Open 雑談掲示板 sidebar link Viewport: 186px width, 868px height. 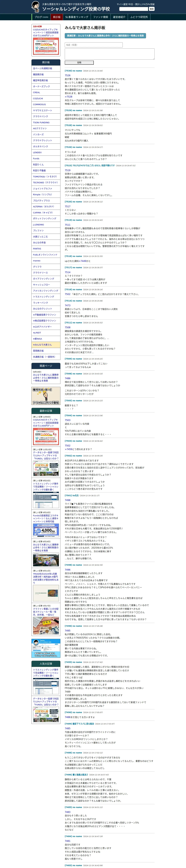point(46,75)
